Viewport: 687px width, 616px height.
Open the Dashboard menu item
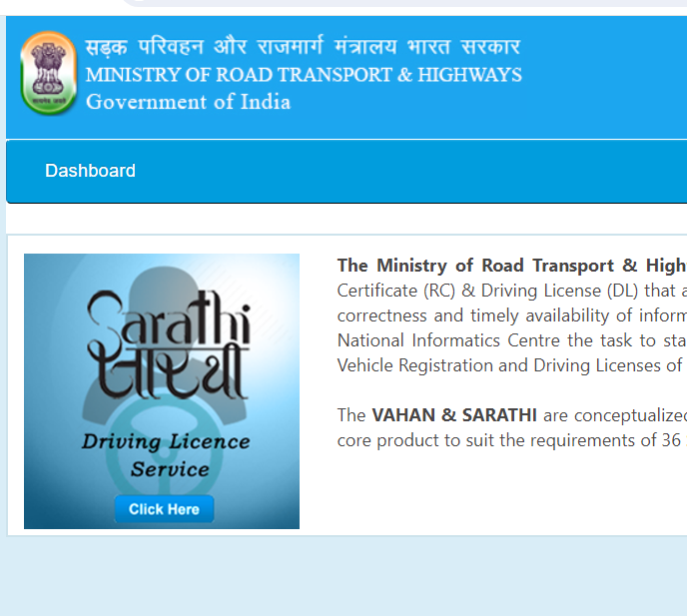tap(90, 171)
